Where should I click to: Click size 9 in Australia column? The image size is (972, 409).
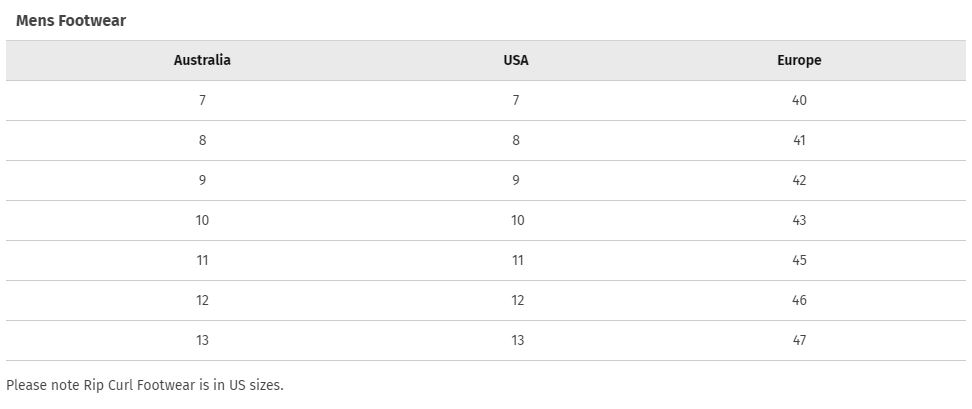click(202, 180)
